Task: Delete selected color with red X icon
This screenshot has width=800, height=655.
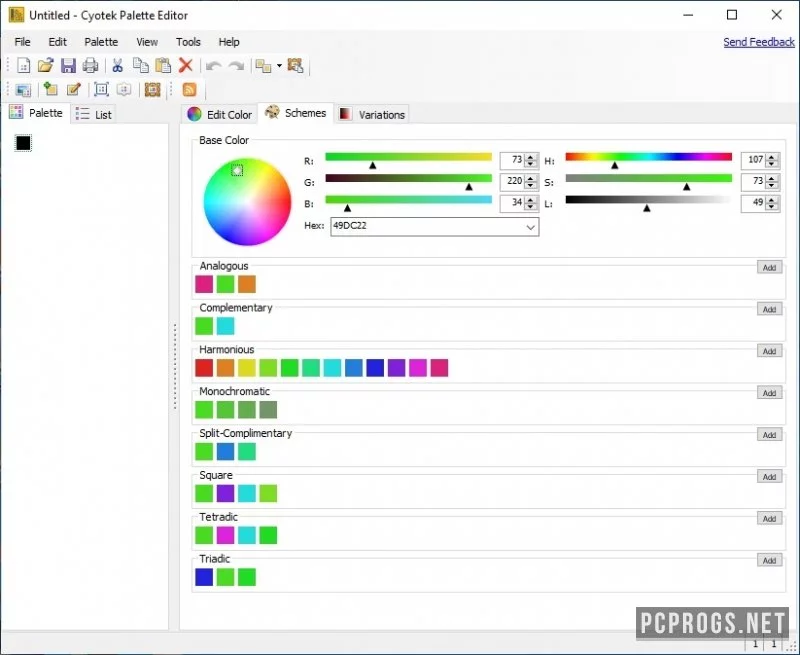Action: (x=186, y=65)
